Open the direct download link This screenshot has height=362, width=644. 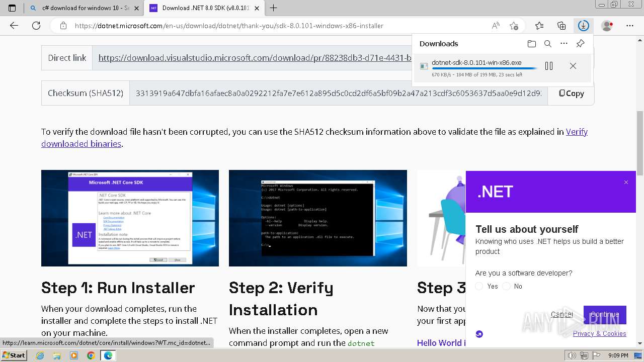click(x=255, y=58)
